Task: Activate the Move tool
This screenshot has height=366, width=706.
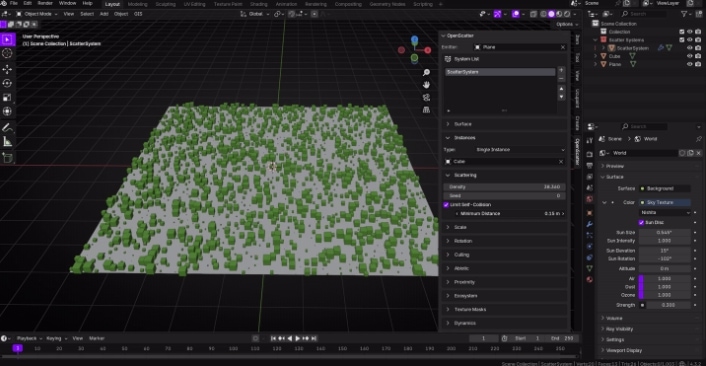Action: (x=7, y=69)
